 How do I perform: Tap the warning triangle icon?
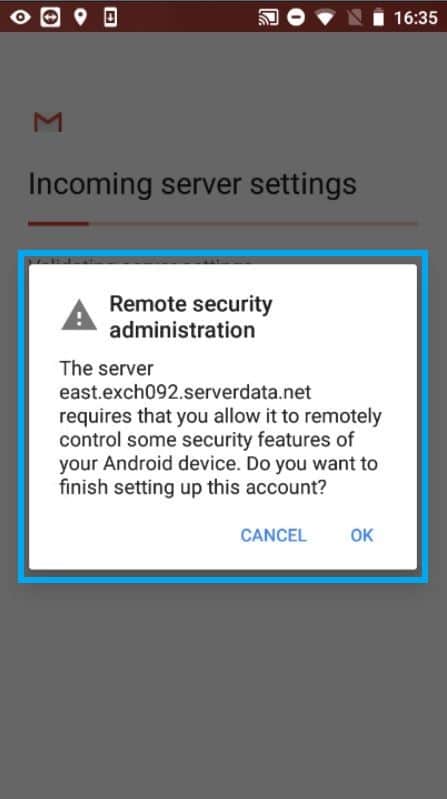click(x=79, y=315)
